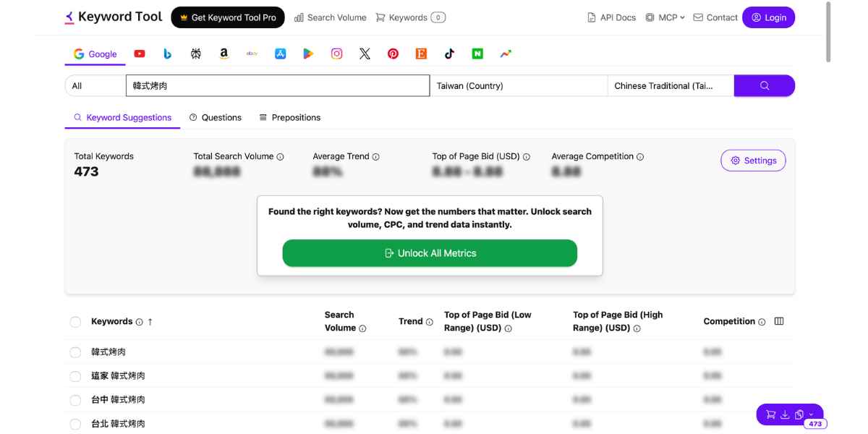Click info icon beside Keywords column header
The width and height of the screenshot is (868, 434).
139,322
